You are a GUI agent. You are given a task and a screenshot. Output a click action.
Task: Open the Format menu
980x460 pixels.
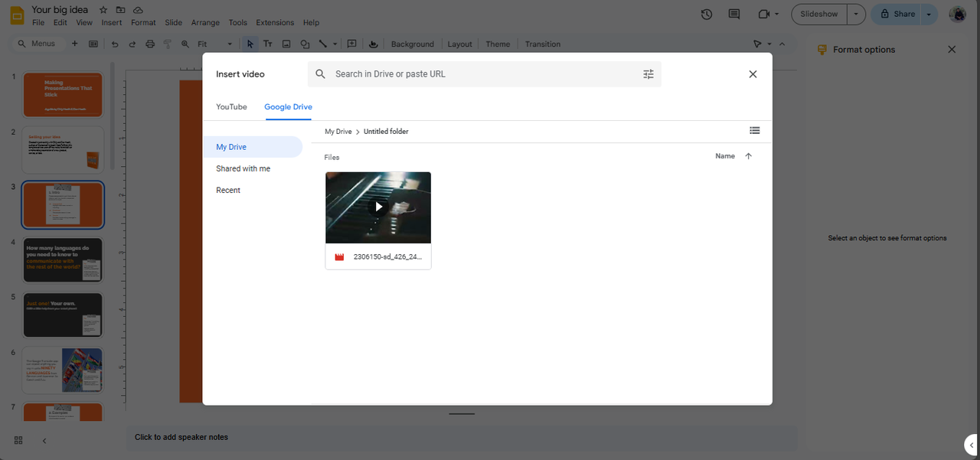tap(143, 23)
